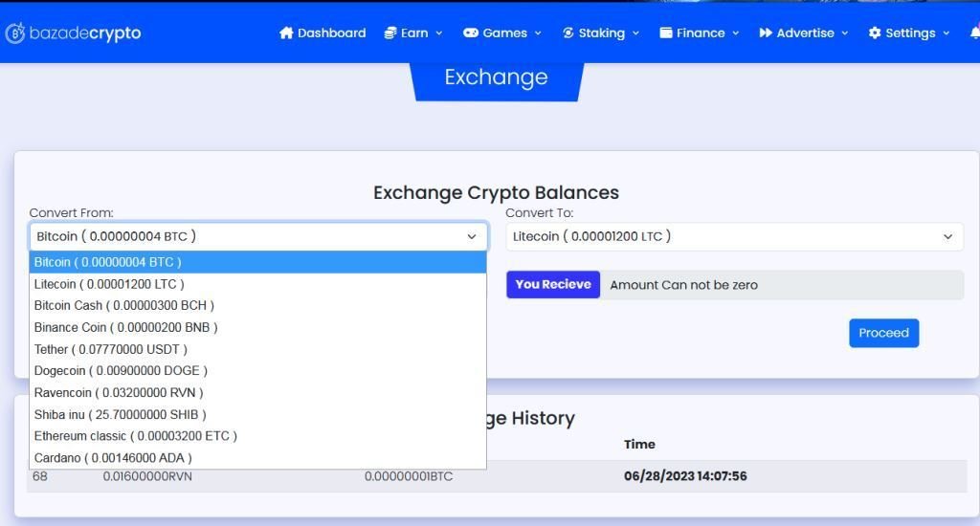Click the bazadecrypto logo icon
This screenshot has height=526, width=980.
point(15,33)
